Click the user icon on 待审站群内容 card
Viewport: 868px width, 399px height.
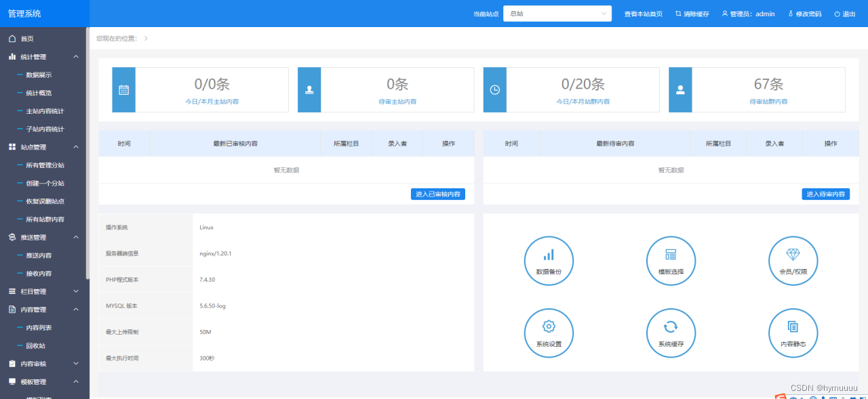click(680, 89)
